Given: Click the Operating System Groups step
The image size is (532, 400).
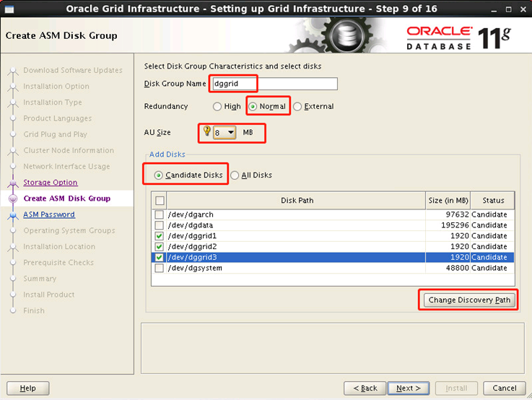Looking at the screenshot, I should click(x=69, y=230).
